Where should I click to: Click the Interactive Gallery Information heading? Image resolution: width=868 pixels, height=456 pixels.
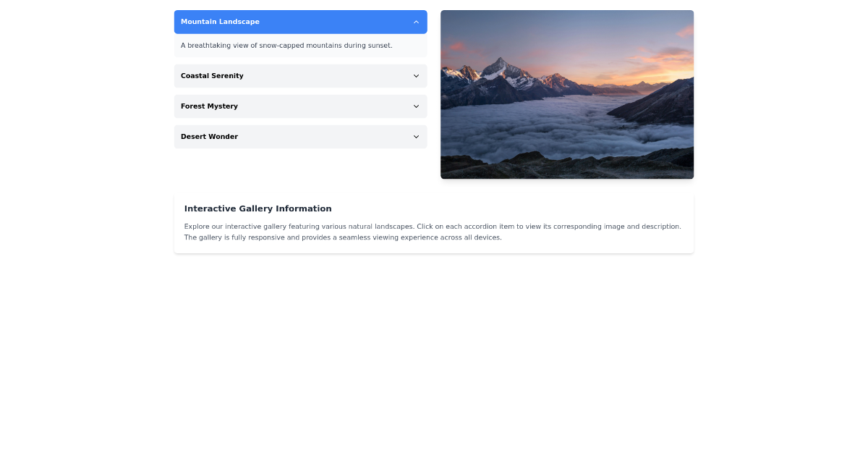(x=258, y=208)
